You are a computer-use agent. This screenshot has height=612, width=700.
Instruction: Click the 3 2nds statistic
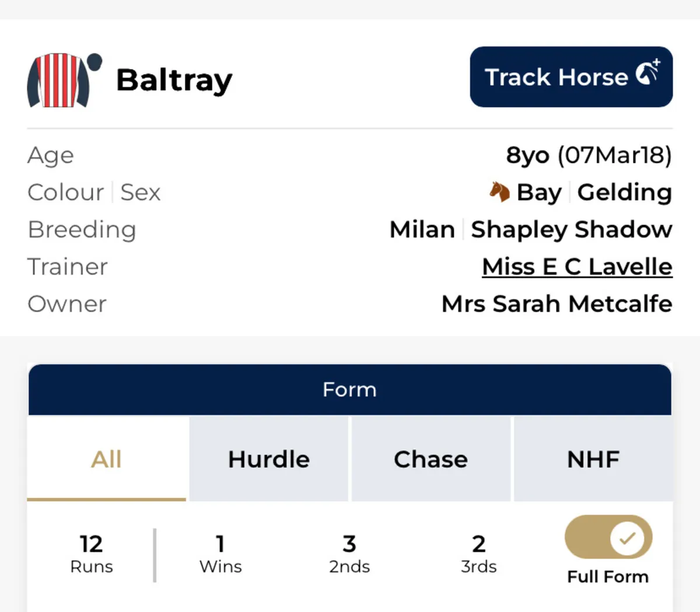click(349, 554)
